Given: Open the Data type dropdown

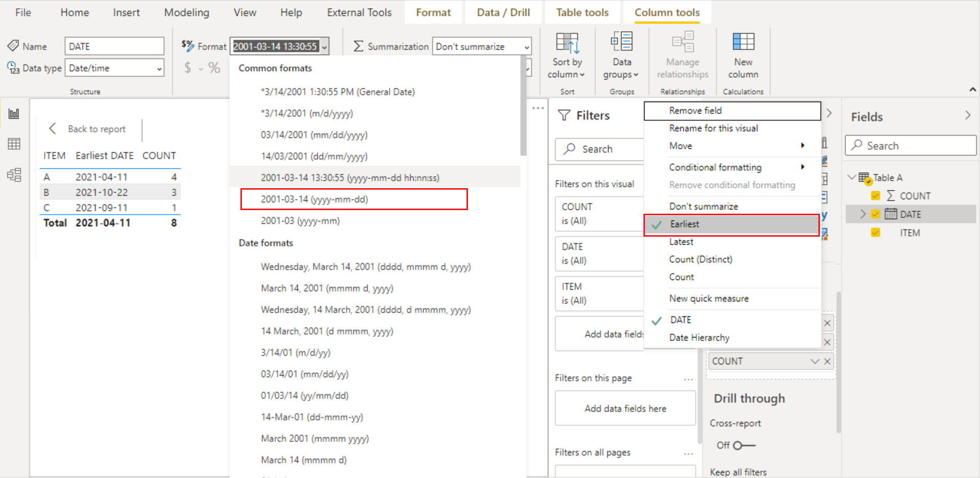Looking at the screenshot, I should tap(115, 68).
